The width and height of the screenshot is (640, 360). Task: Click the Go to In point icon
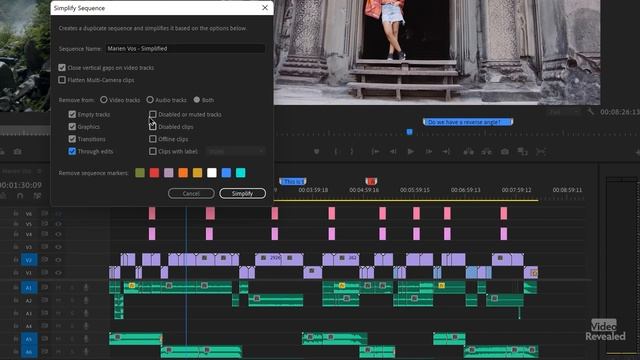click(x=375, y=151)
